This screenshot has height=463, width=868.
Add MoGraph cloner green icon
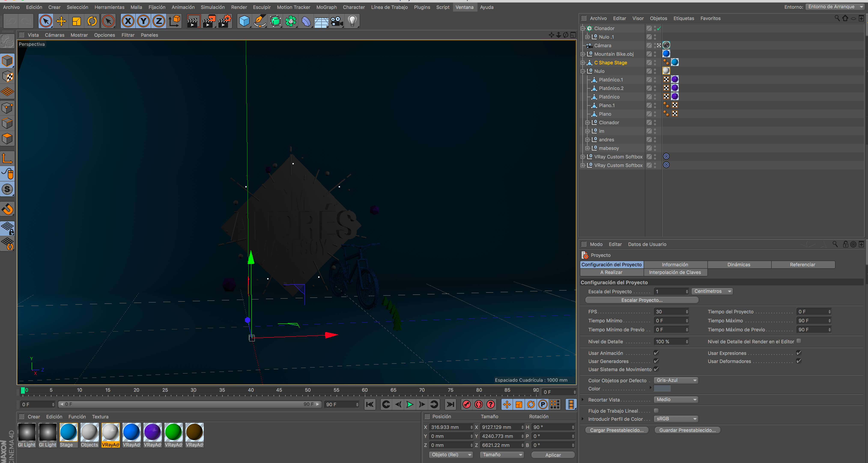[291, 21]
